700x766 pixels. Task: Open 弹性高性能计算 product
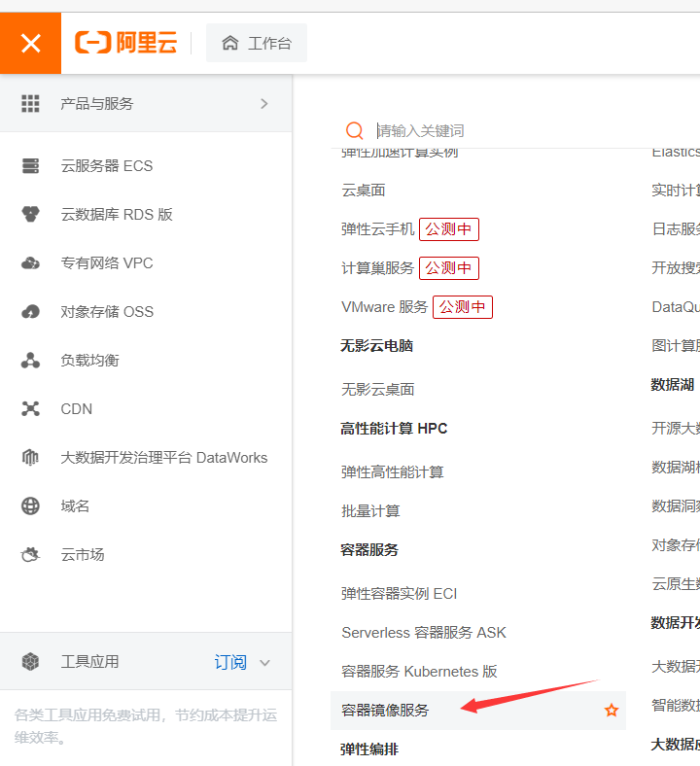tap(392, 471)
